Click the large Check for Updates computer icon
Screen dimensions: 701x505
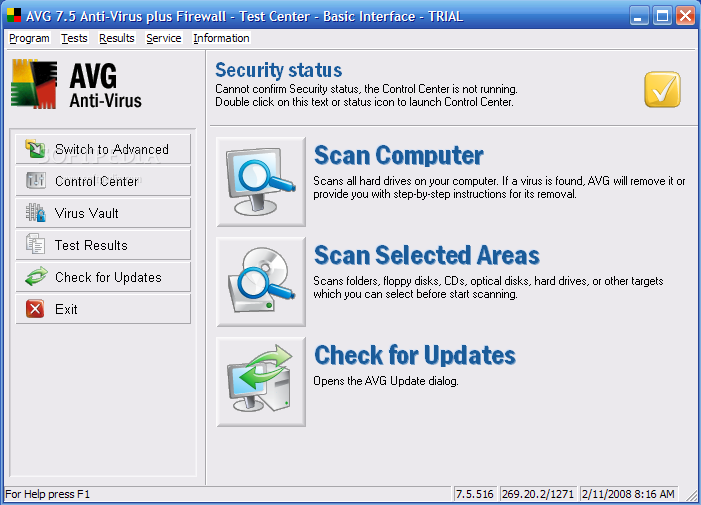click(x=261, y=382)
